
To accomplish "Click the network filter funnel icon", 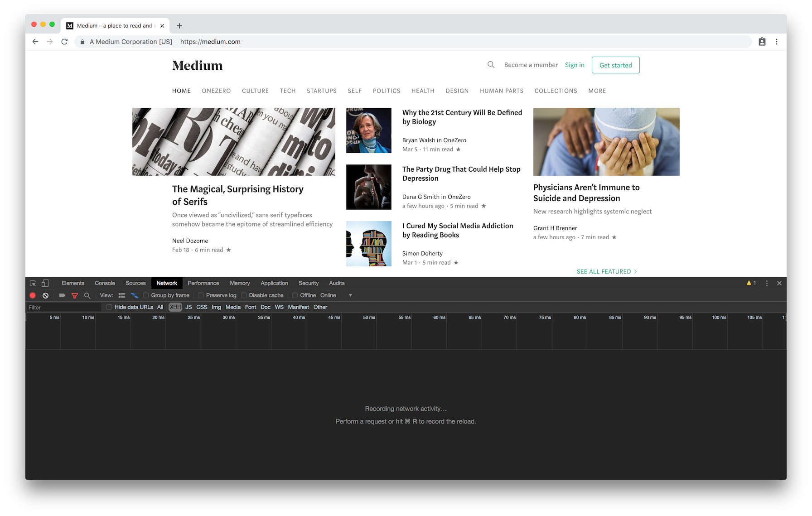I will [x=74, y=295].
